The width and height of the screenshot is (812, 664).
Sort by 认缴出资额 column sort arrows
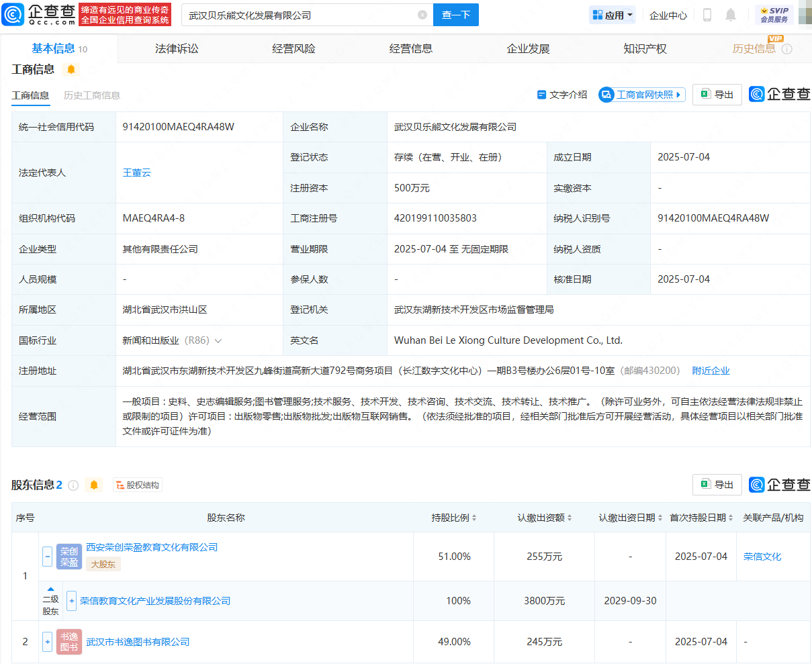tap(570, 518)
